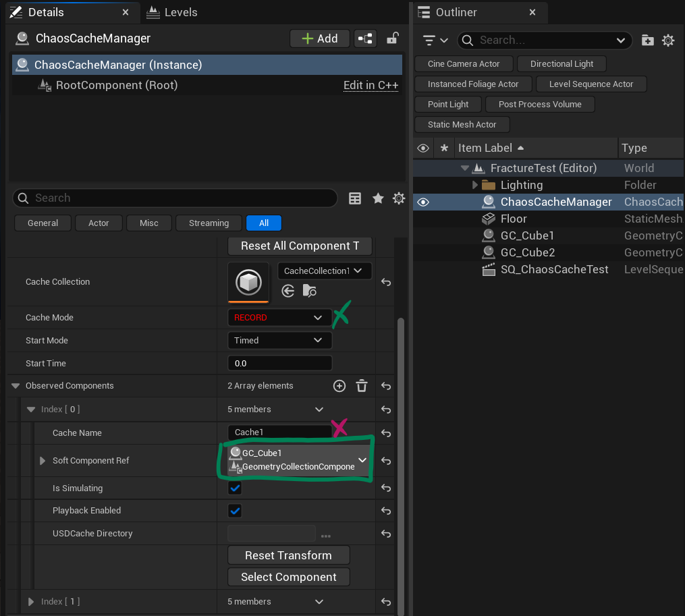Click the Reset Transform button
685x616 pixels.
pos(288,555)
